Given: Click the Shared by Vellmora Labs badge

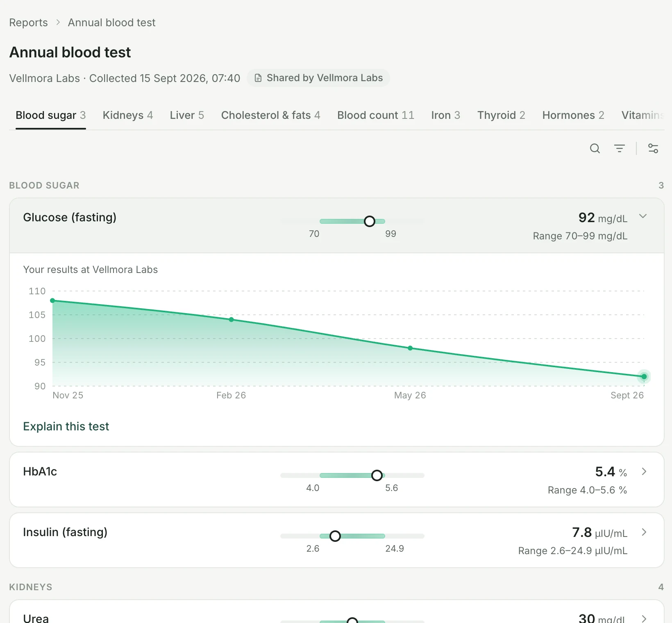Looking at the screenshot, I should pos(318,78).
